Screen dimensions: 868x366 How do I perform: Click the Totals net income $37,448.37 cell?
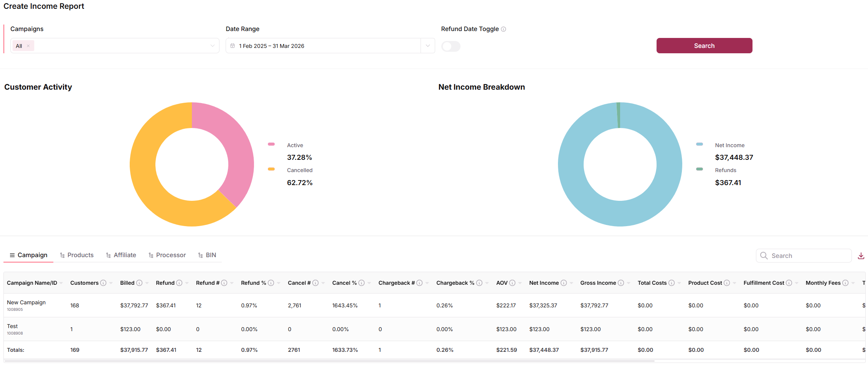544,350
